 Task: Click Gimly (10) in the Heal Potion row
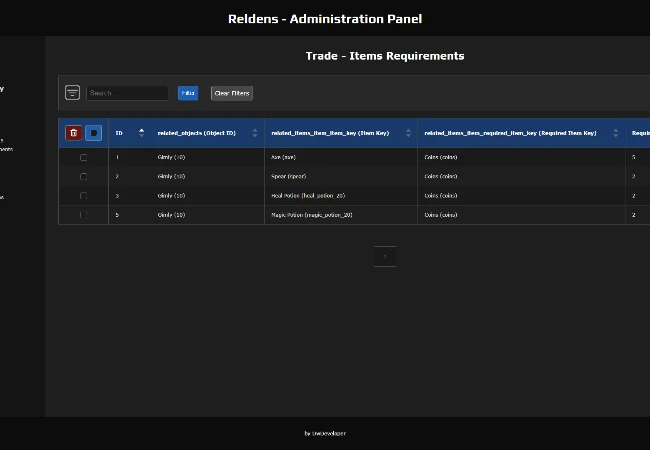(171, 196)
